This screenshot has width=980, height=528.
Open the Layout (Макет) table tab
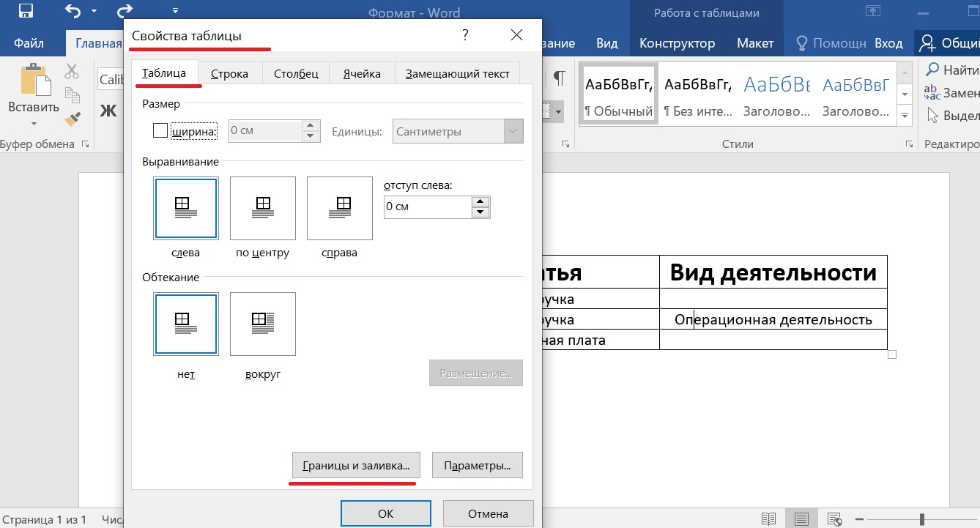click(x=755, y=43)
